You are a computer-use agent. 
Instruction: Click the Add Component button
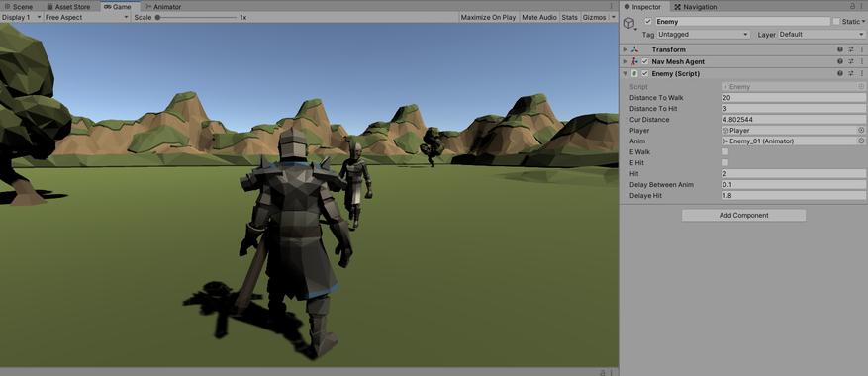point(743,216)
